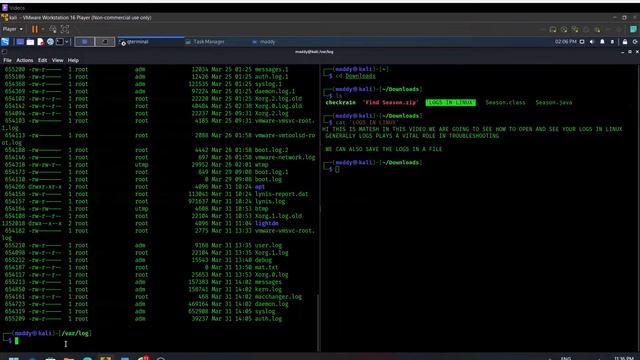640x360 pixels.
Task: Open the terminal File menu
Action: coord(7,60)
